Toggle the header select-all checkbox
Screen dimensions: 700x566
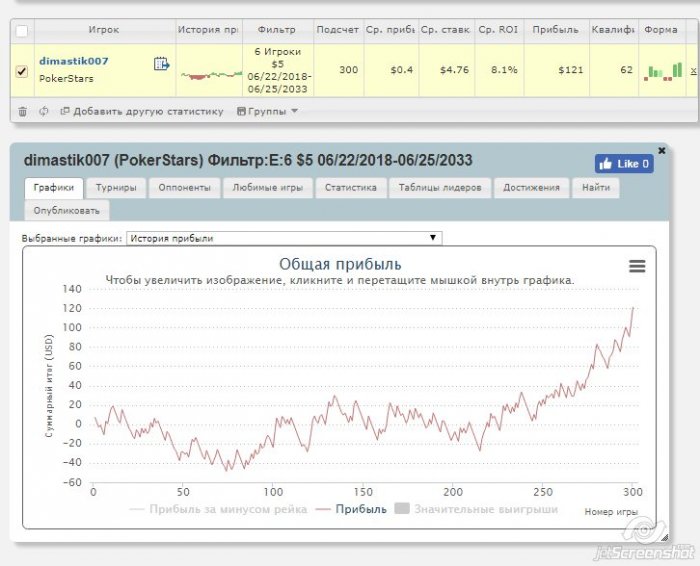[x=21, y=31]
